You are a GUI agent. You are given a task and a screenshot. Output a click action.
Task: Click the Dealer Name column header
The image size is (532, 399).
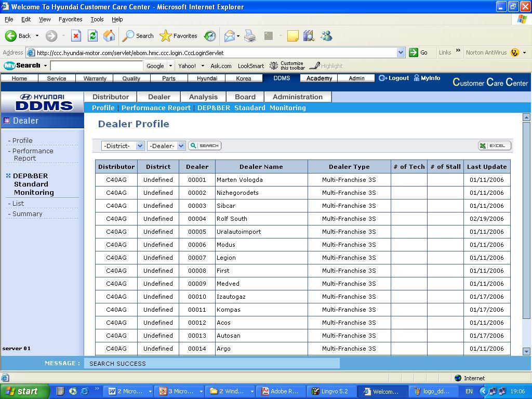[x=261, y=167]
